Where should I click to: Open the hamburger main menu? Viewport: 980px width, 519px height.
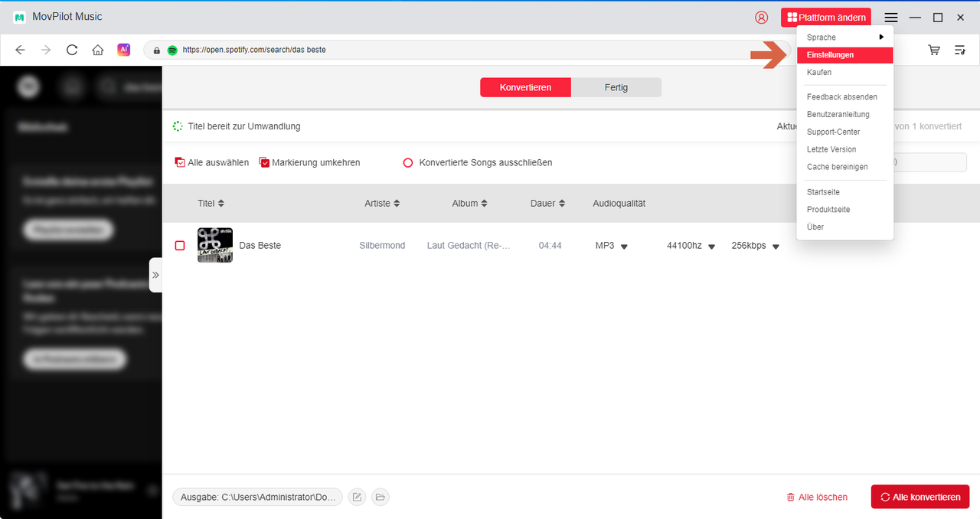point(891,17)
